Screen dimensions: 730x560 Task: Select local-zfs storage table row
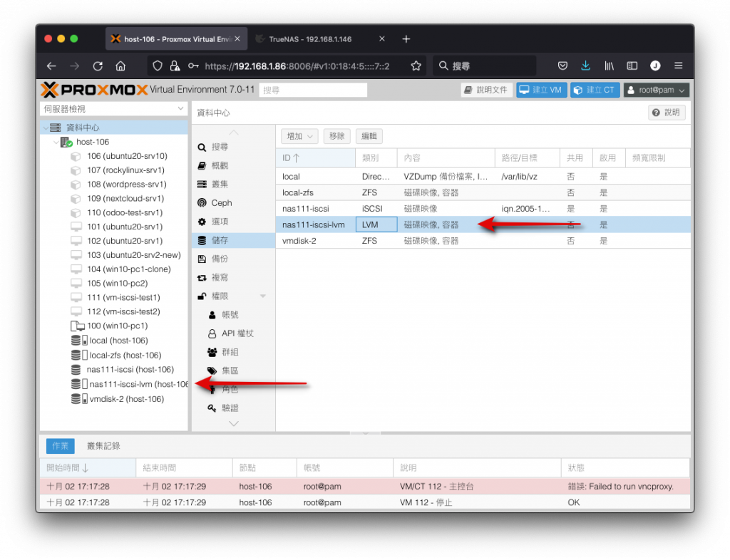point(483,192)
